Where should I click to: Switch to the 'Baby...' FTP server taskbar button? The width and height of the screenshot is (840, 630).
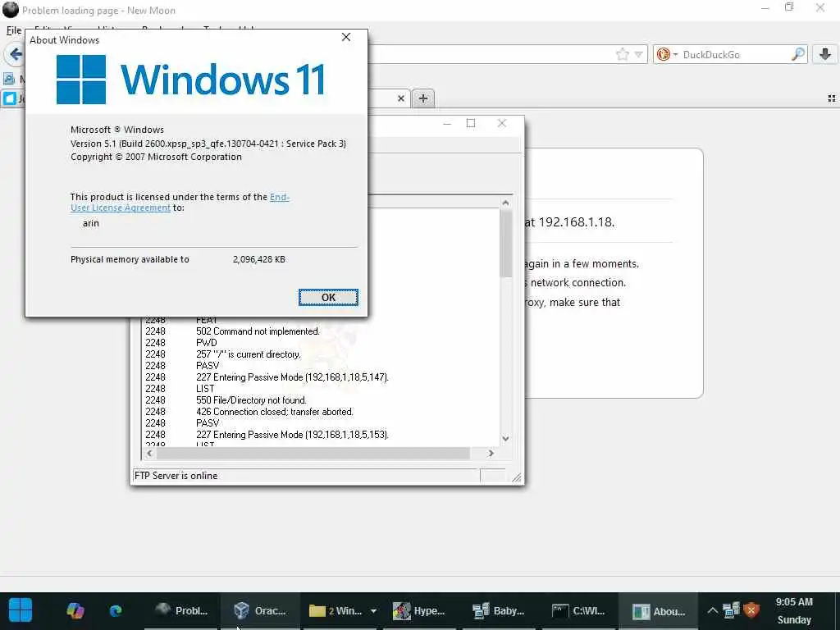point(499,610)
